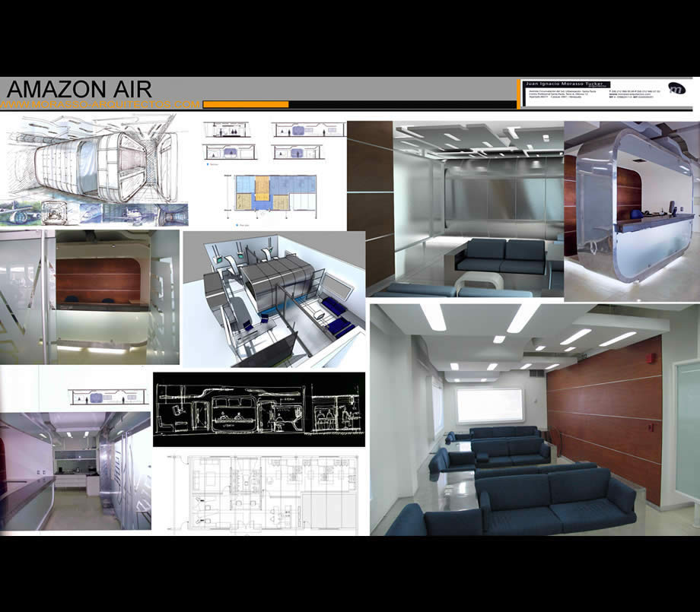The width and height of the screenshot is (700, 612).
Task: Click the round black 'm' logo
Action: point(676,88)
